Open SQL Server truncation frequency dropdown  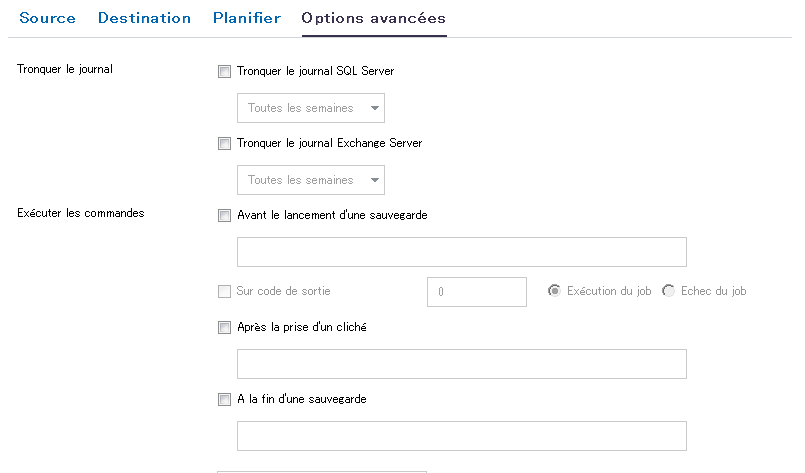310,108
